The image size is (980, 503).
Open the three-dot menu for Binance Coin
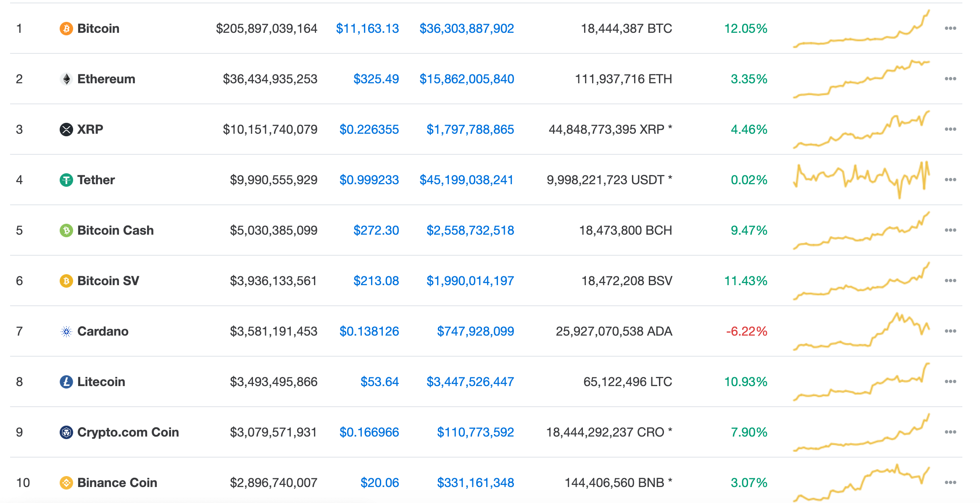(x=950, y=483)
